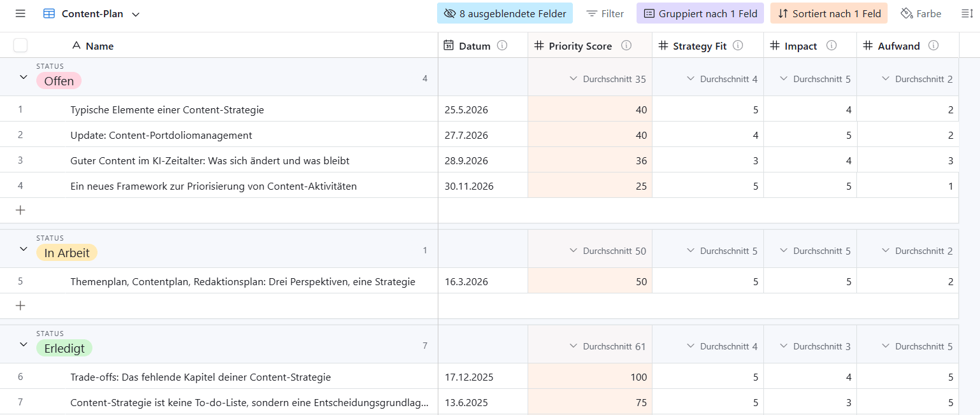
Task: Click the calendar icon in the Datum header
Action: 449,45
